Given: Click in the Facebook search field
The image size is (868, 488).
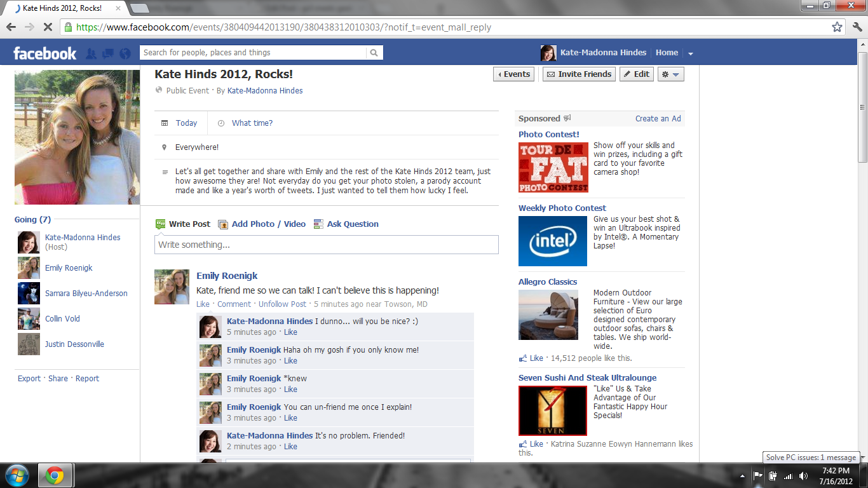Looking at the screenshot, I should click(x=254, y=53).
